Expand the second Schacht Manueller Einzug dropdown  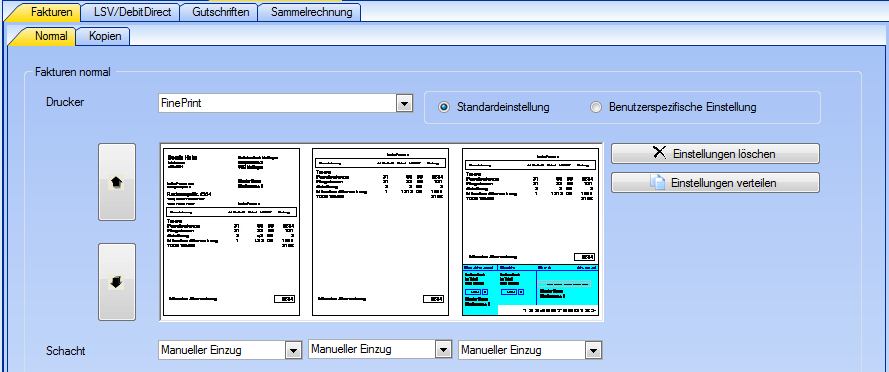pos(443,349)
